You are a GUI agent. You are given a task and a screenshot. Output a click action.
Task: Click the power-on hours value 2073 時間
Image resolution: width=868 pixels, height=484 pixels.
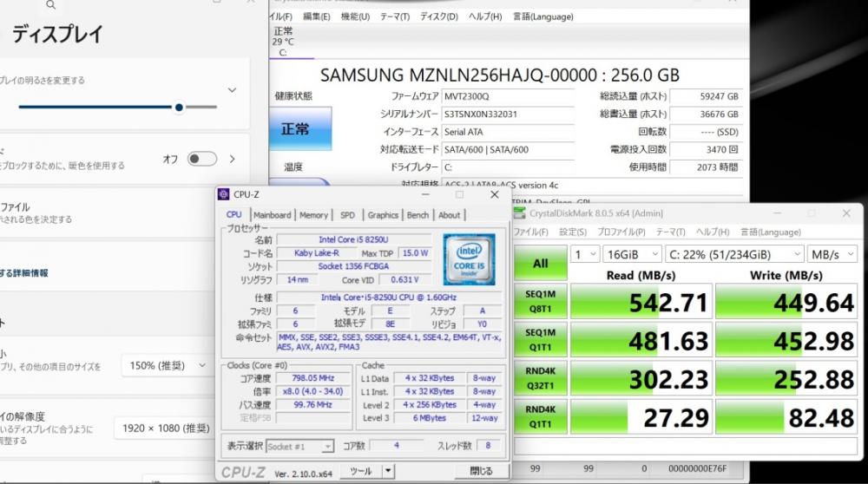pos(707,167)
